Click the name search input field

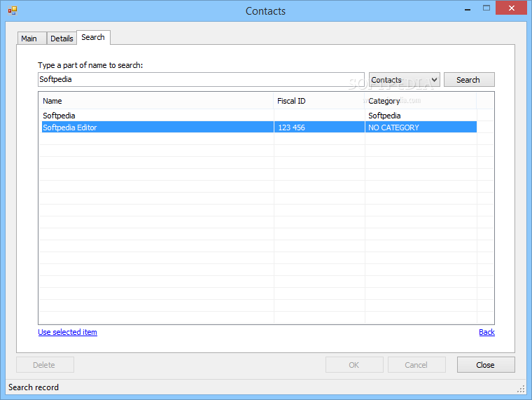click(201, 79)
